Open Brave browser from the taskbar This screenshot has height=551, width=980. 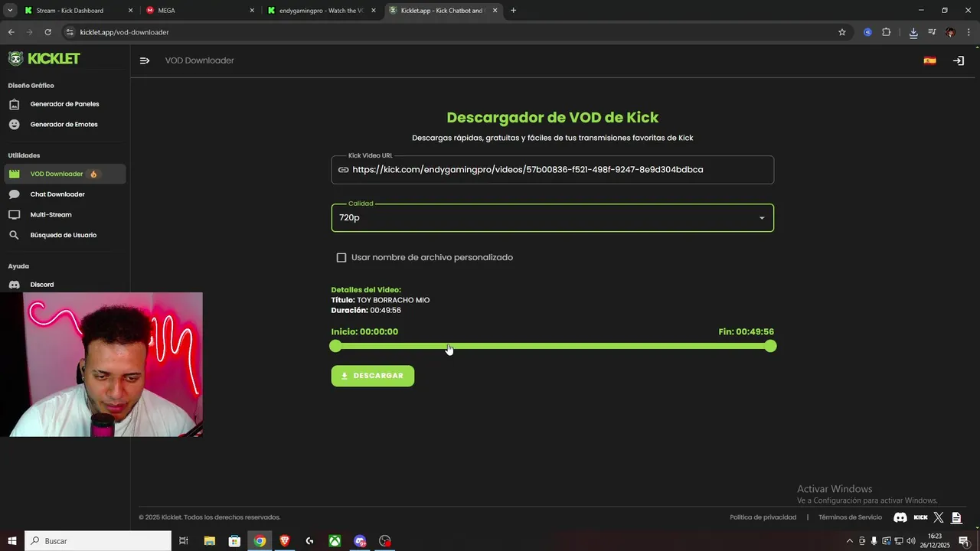(x=285, y=541)
